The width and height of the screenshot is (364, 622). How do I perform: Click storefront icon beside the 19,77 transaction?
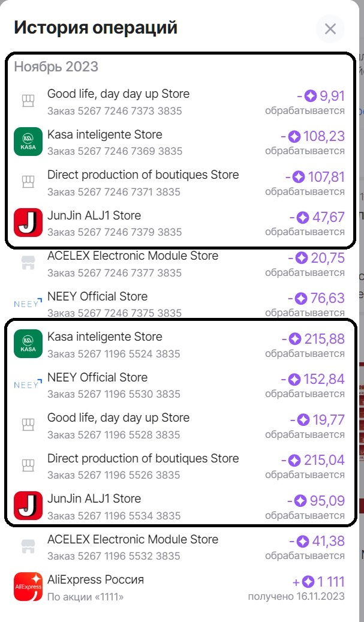(x=26, y=425)
